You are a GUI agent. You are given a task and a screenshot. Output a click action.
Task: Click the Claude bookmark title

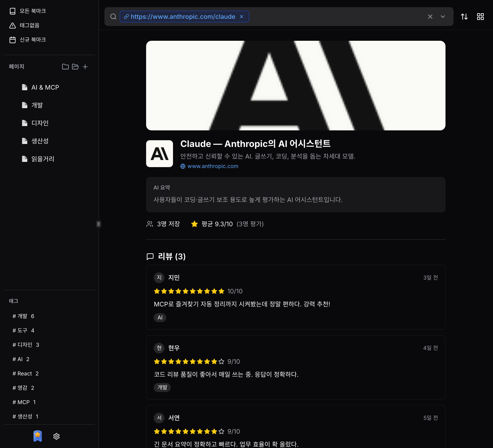click(x=255, y=144)
